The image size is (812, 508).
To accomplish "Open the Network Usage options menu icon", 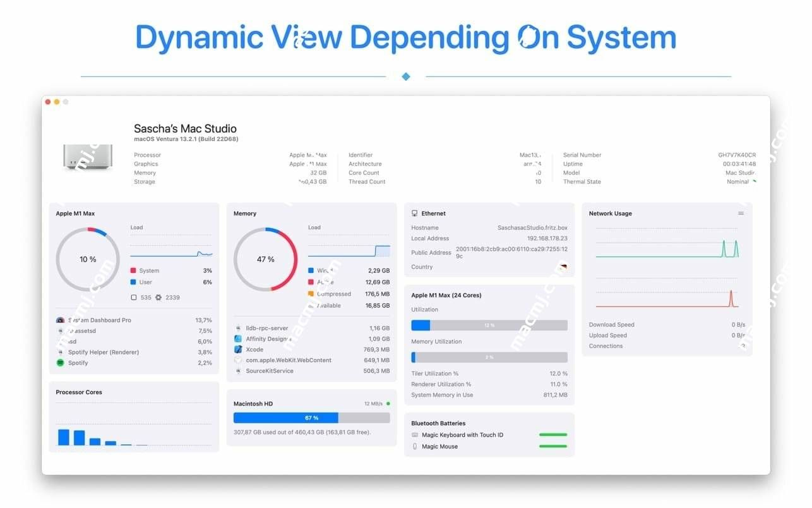I will pyautogui.click(x=741, y=214).
